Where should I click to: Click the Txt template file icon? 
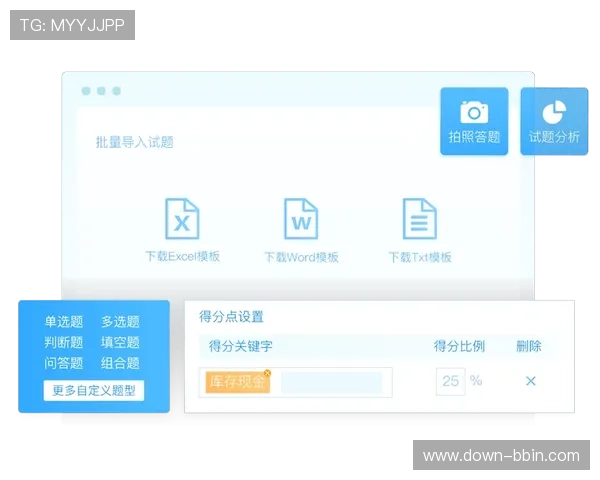click(x=420, y=219)
